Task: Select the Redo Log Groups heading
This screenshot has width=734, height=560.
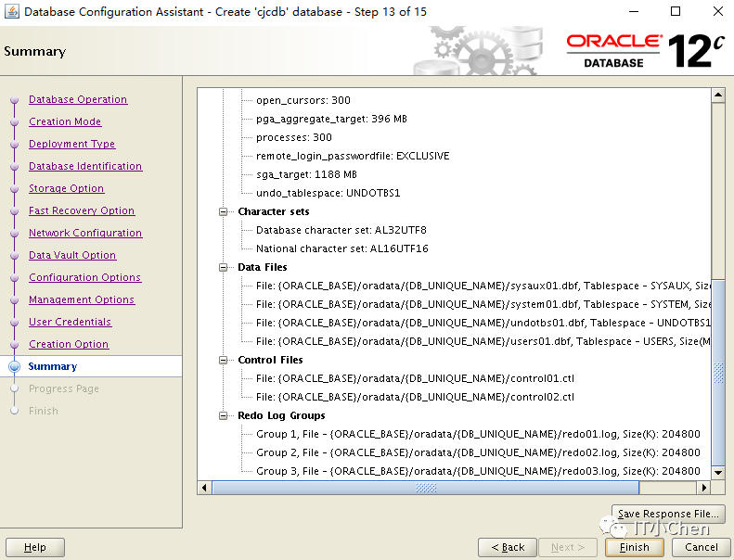Action: coord(281,415)
